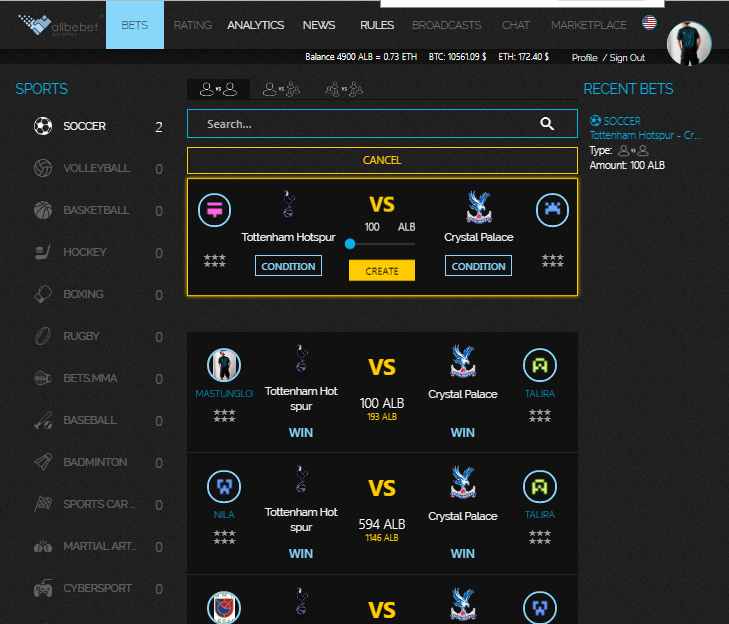This screenshot has width=729, height=624.
Task: Select the Rugby ball icon
Action: click(43, 336)
